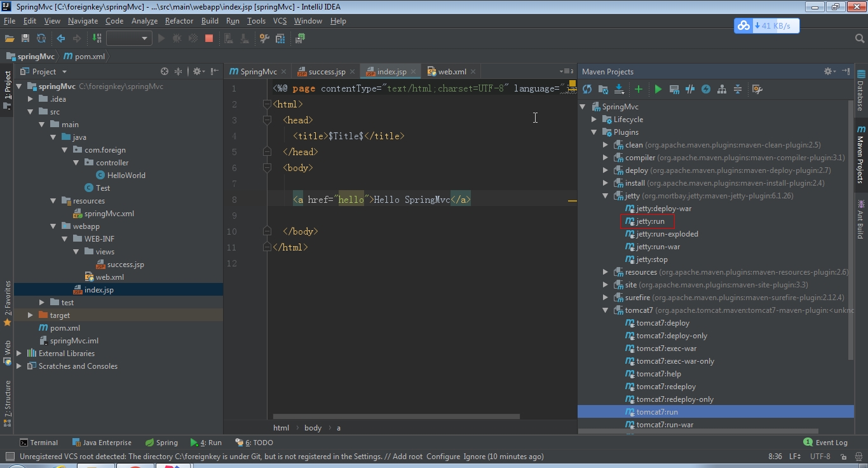Image resolution: width=868 pixels, height=468 pixels.
Task: Toggle the 1: Project side tool window
Action: (x=7, y=90)
